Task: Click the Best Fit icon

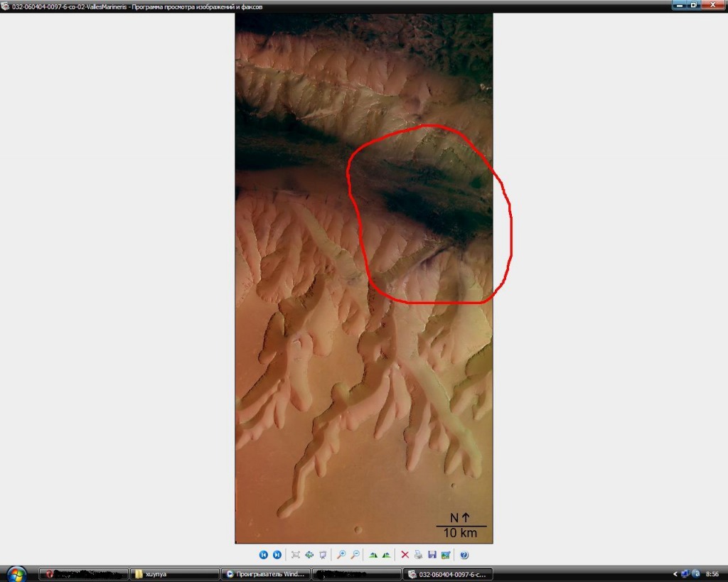Action: (x=296, y=555)
